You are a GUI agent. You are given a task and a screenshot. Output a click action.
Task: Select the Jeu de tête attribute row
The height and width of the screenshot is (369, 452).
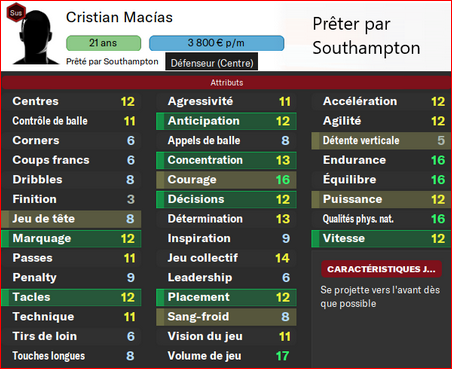coord(71,219)
